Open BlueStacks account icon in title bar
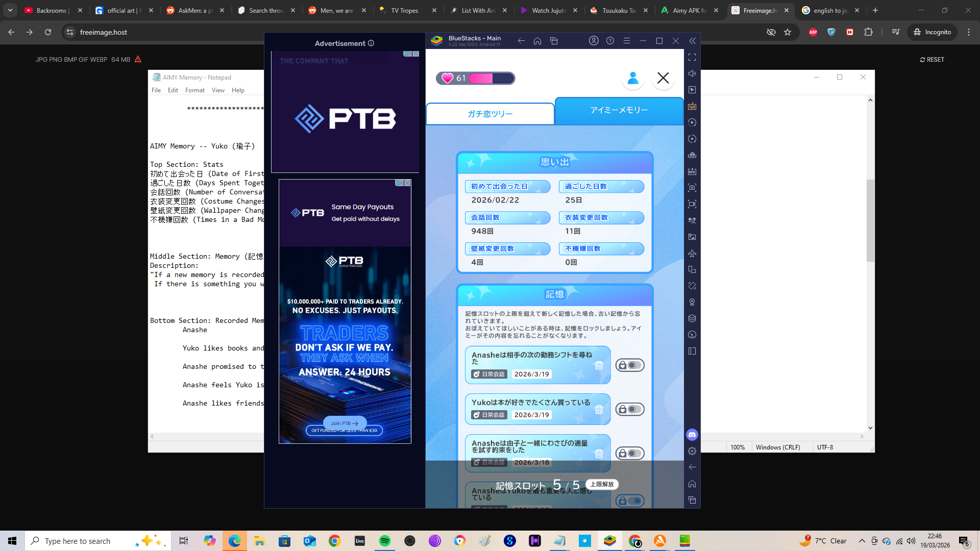980x551 pixels. pyautogui.click(x=594, y=41)
